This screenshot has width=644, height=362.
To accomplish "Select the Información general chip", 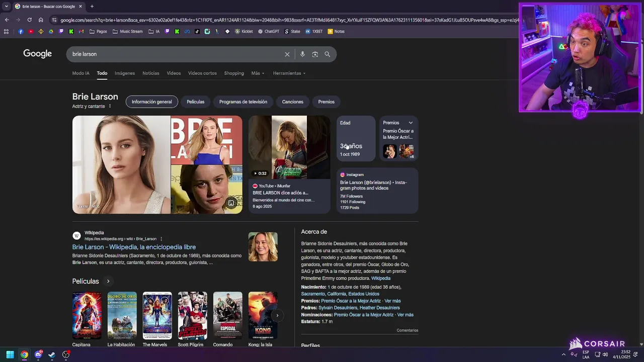I will point(152,102).
